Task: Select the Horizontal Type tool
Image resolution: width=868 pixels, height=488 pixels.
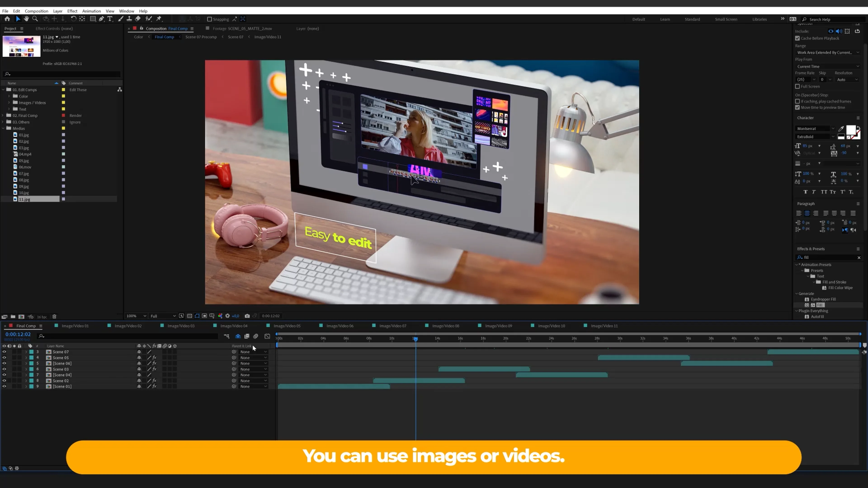Action: tap(110, 19)
